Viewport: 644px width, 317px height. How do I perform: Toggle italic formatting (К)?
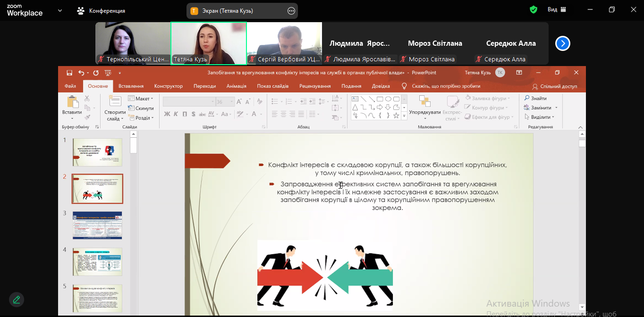[x=176, y=114]
